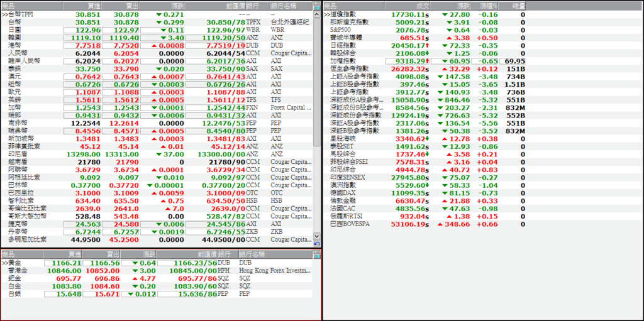Image resolution: width=644 pixels, height=321 pixels.
Task: Click index panel 成交 column header
Action: 408,6
